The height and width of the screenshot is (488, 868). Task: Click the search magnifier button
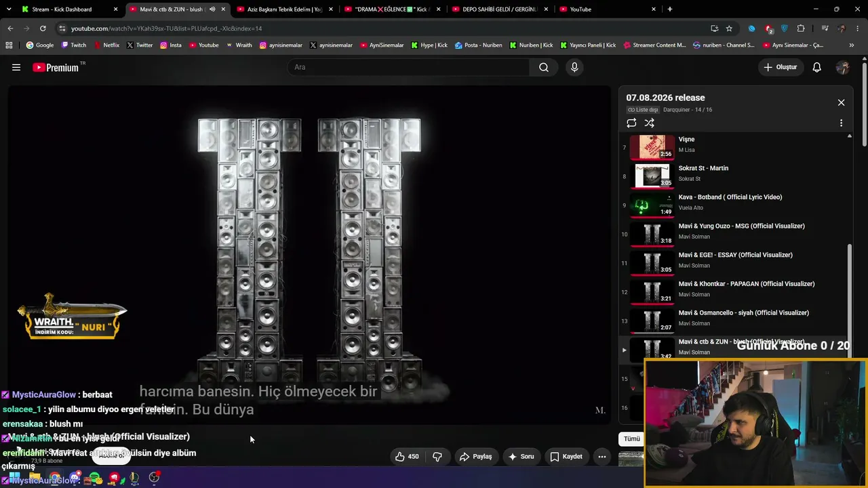tap(544, 67)
